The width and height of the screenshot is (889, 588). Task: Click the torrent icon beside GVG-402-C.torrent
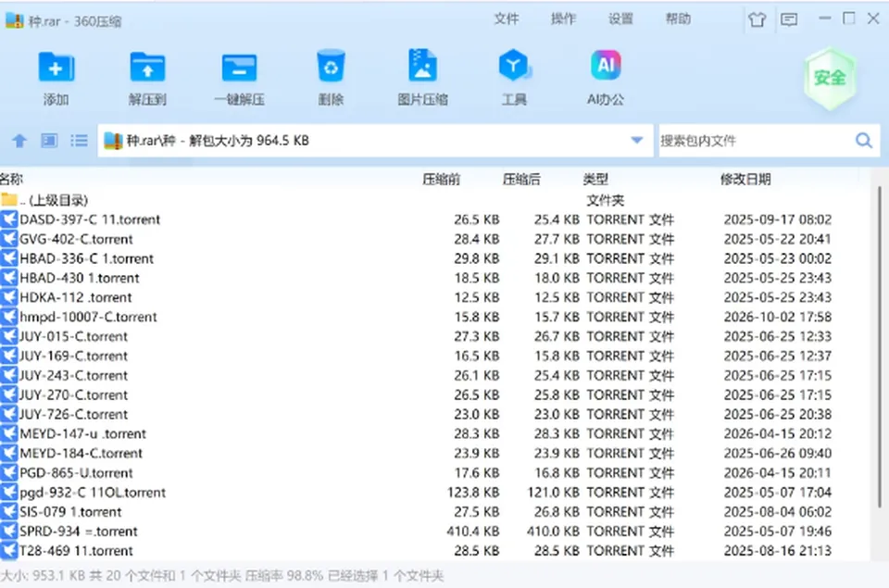click(x=9, y=239)
